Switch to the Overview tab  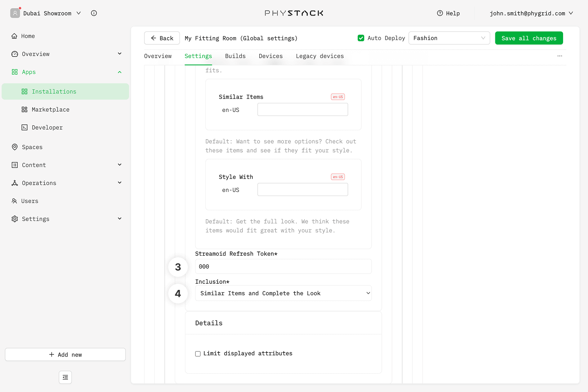[x=158, y=56]
